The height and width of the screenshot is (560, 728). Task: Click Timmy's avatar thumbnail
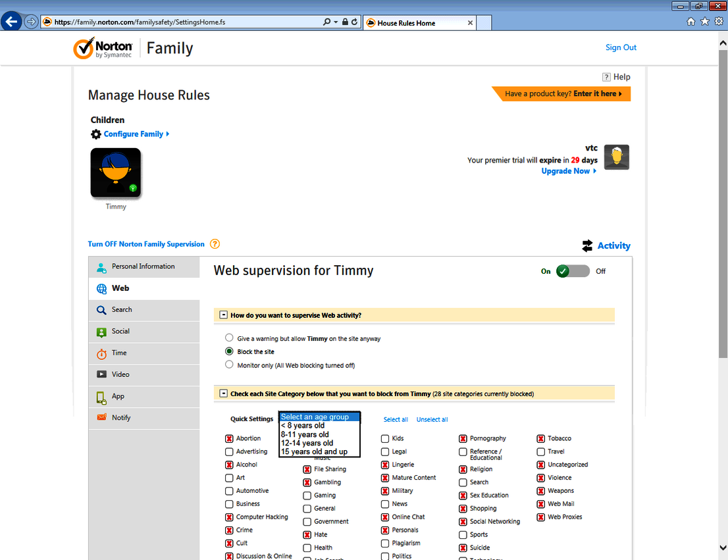click(116, 172)
